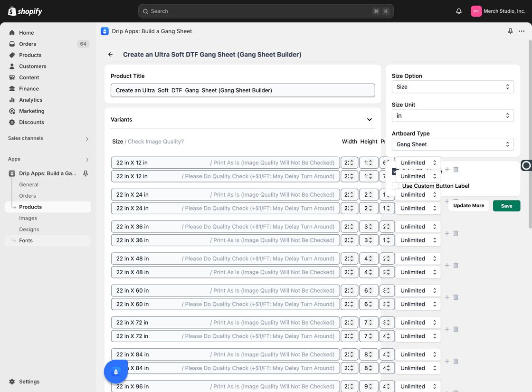Open the notifications bell

point(459,11)
